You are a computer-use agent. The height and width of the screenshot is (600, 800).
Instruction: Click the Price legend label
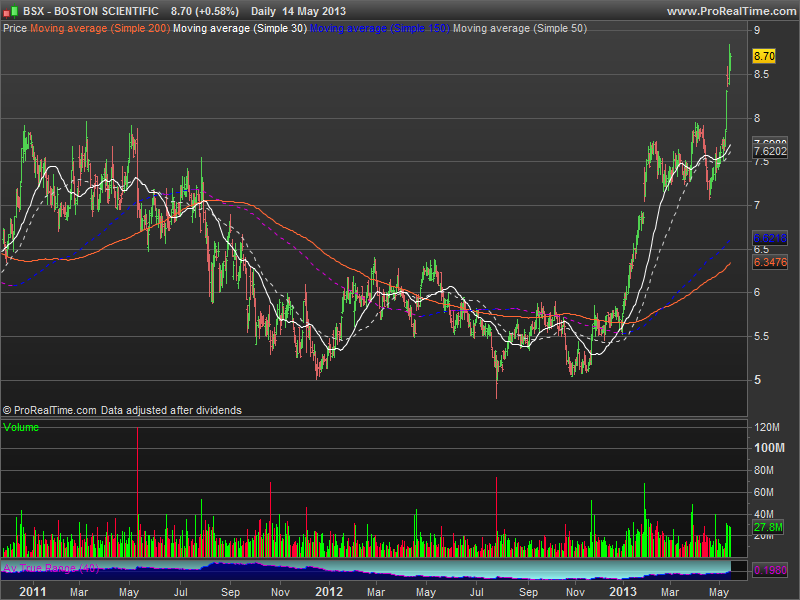15,29
